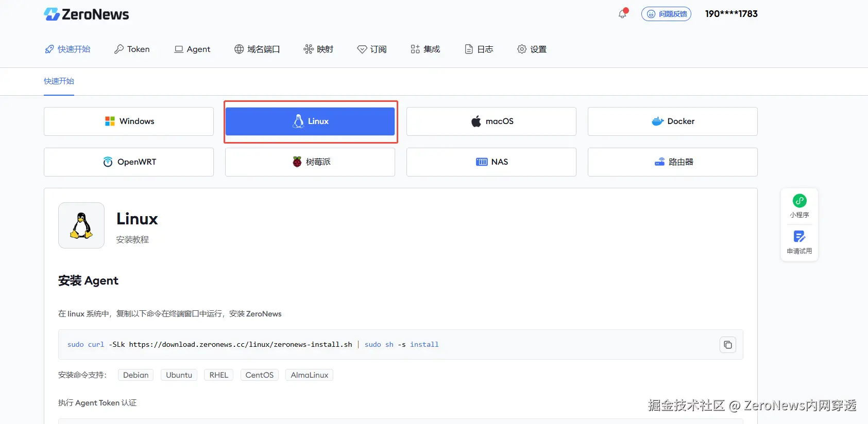The width and height of the screenshot is (868, 424).
Task: Click the 小程序 side icon
Action: click(799, 206)
